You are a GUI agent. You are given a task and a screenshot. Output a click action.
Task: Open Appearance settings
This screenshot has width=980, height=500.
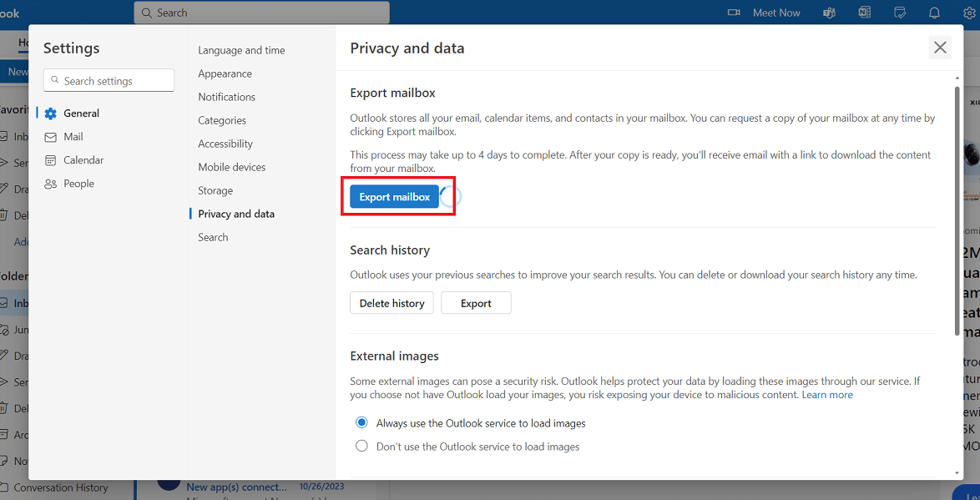click(x=225, y=73)
